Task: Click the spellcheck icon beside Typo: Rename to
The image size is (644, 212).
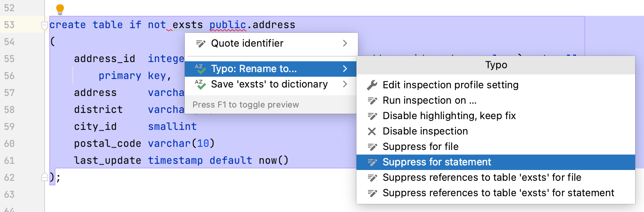Action: click(x=200, y=69)
